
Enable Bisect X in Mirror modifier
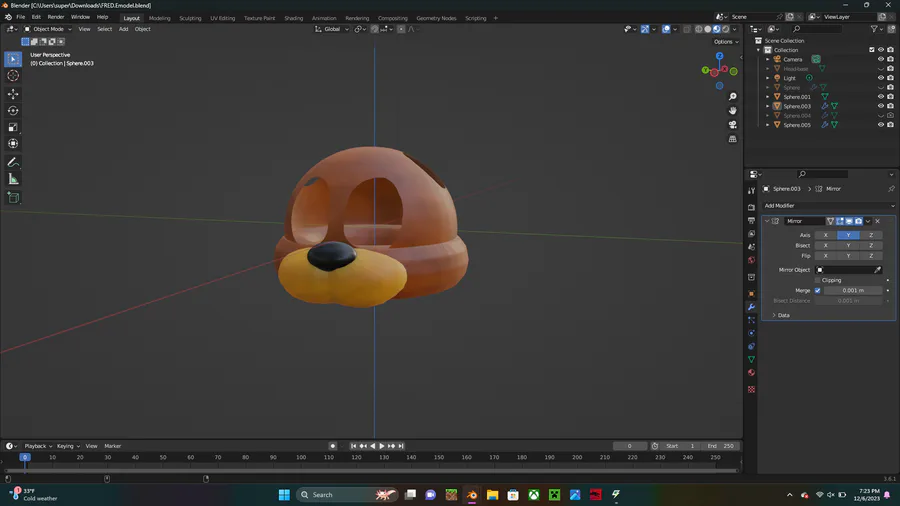pyautogui.click(x=826, y=246)
